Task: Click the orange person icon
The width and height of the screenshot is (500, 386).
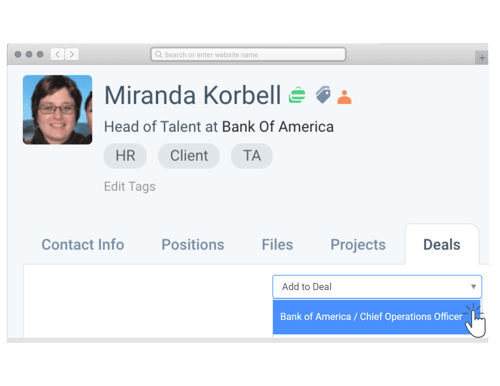Action: pyautogui.click(x=344, y=97)
